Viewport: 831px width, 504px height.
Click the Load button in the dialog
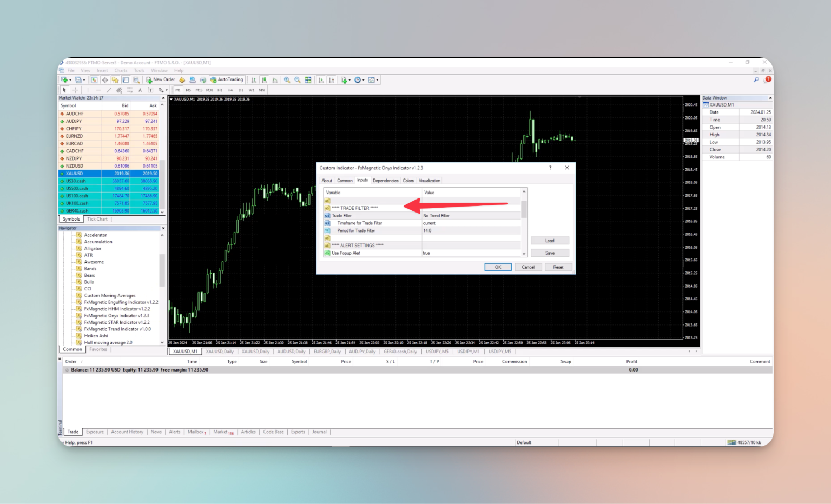(x=550, y=240)
